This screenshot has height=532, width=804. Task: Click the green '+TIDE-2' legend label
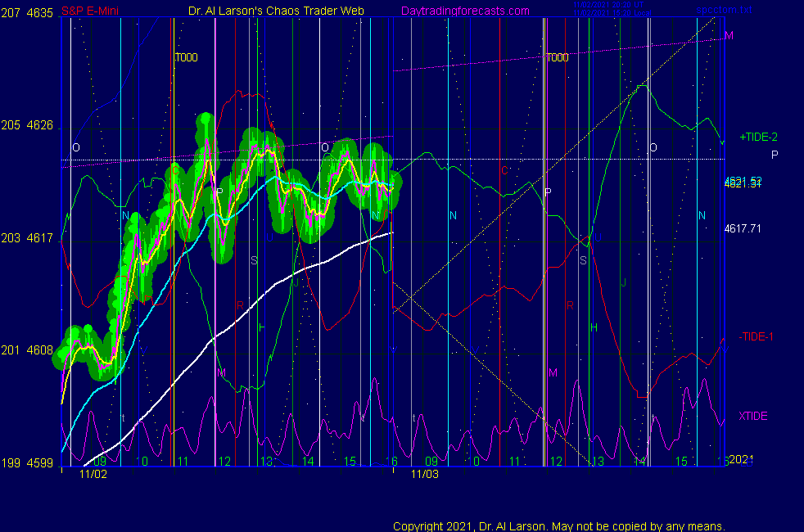coord(758,137)
